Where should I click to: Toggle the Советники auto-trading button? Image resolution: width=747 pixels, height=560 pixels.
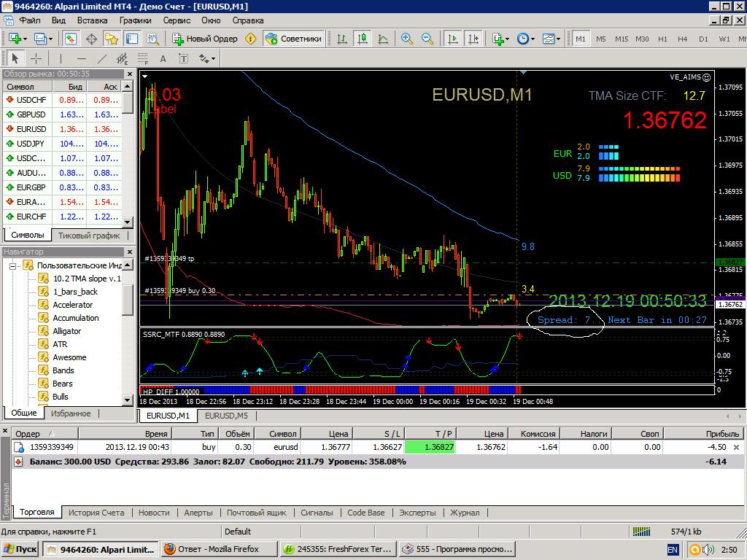pos(294,39)
